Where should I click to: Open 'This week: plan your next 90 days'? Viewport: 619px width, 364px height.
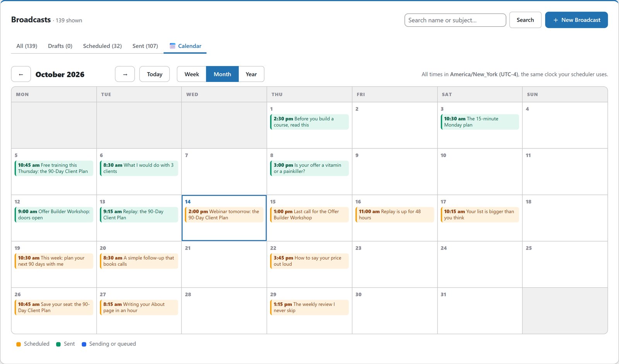coord(54,261)
